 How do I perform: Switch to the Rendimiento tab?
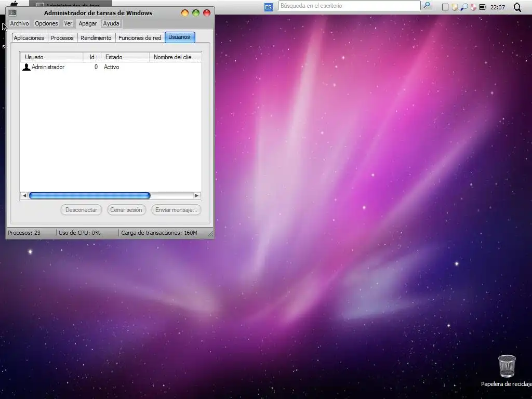pos(96,38)
